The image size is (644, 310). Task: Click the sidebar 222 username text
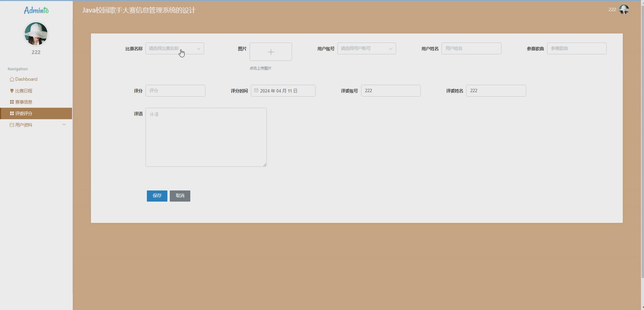point(36,52)
